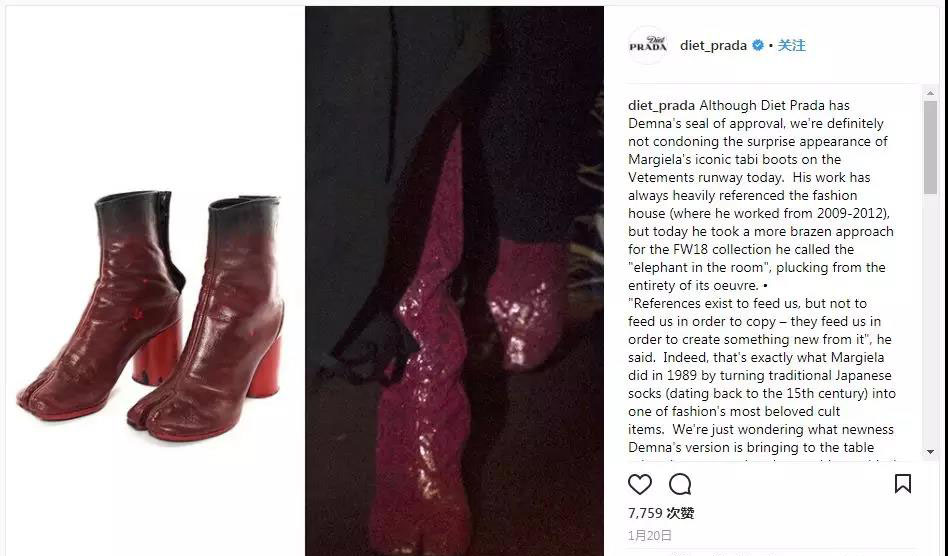Click the caption text about Margiela

(762, 276)
